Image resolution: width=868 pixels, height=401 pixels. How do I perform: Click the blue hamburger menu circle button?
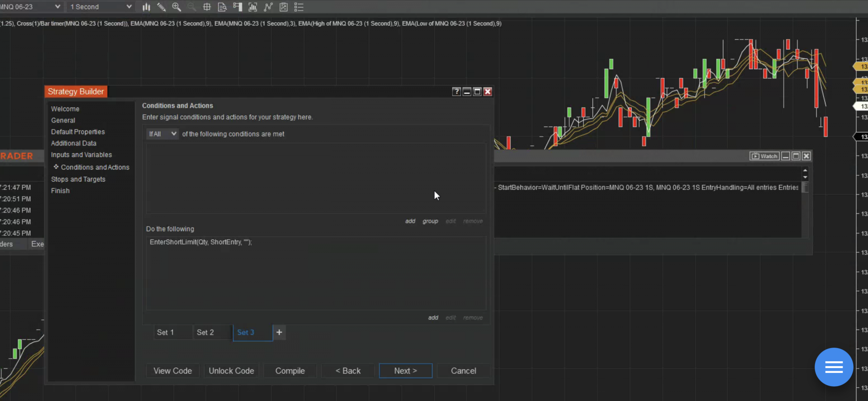(834, 367)
